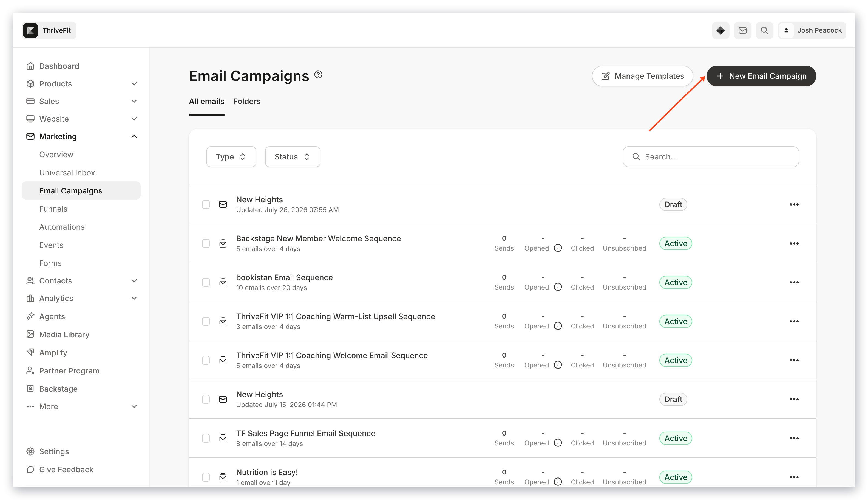Open Automations under Marketing
This screenshot has height=500, width=868.
tap(62, 227)
